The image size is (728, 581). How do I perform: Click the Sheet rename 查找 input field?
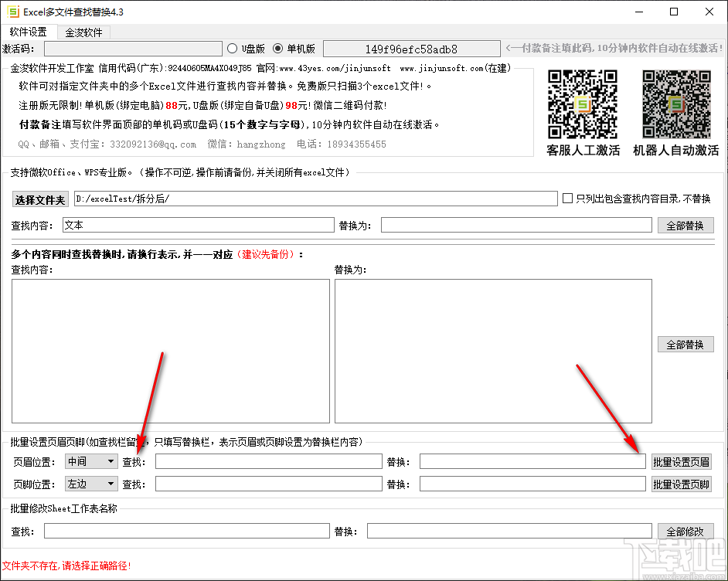coord(185,531)
